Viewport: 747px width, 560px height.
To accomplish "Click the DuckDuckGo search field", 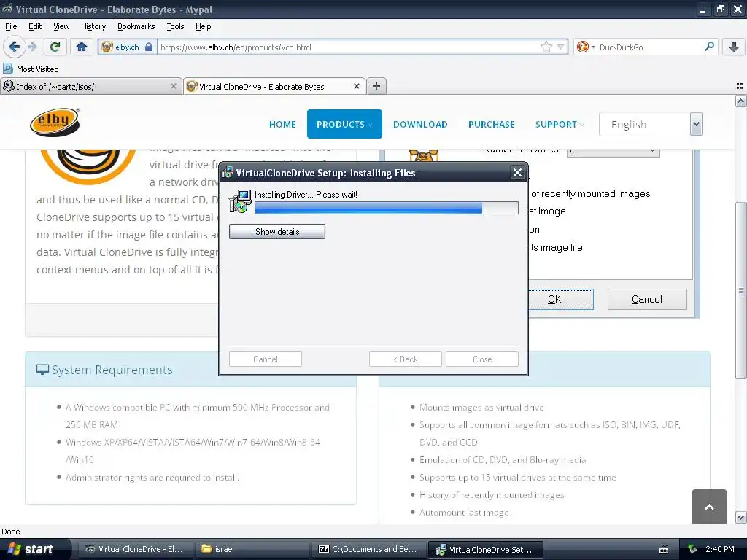I will click(x=649, y=47).
